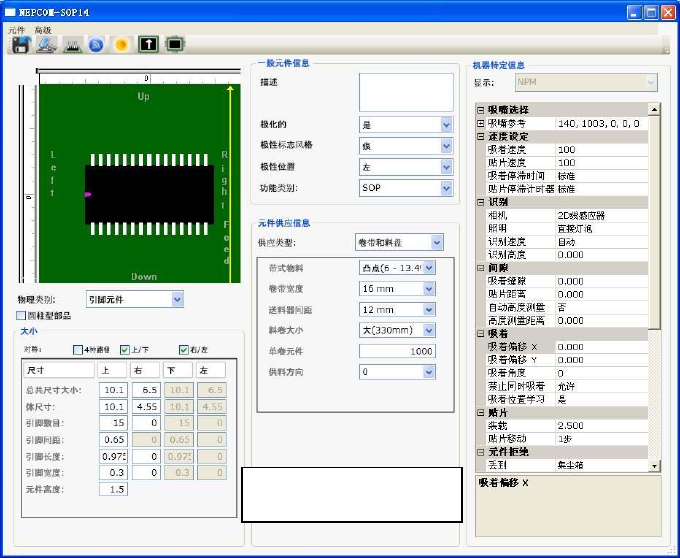
Task: Open the 物理类别 dropdown
Action: click(x=177, y=299)
